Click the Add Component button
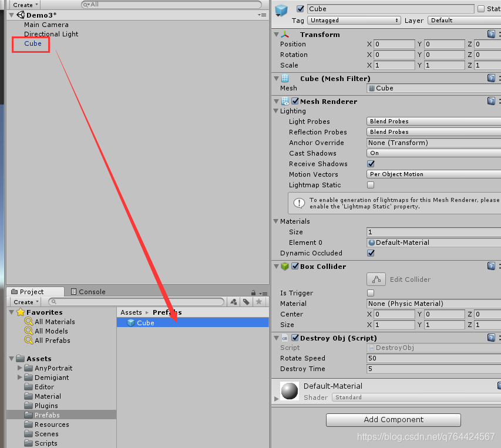The image size is (501, 448). (393, 420)
